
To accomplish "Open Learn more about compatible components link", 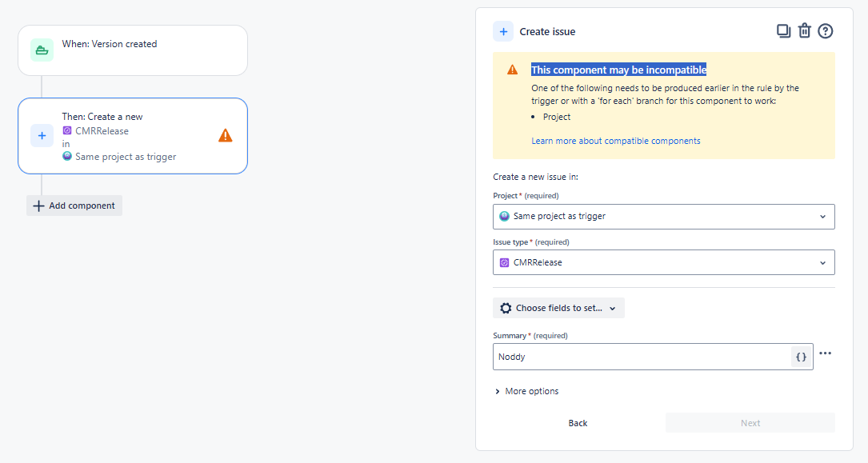I will [614, 140].
